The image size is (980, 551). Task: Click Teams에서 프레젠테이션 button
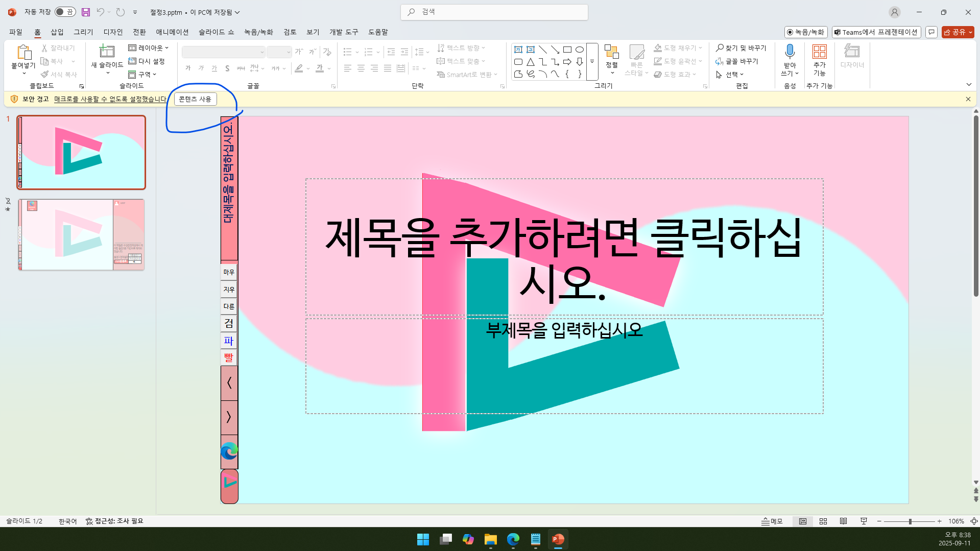point(876,32)
